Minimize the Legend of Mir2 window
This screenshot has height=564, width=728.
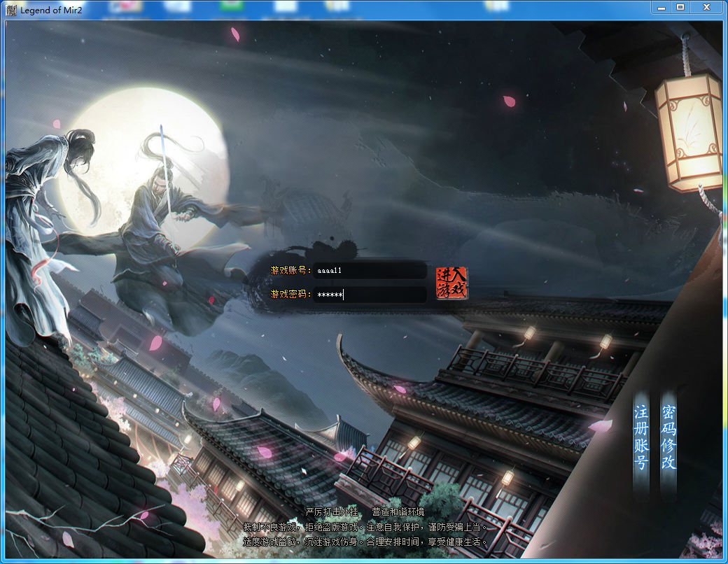pos(661,7)
